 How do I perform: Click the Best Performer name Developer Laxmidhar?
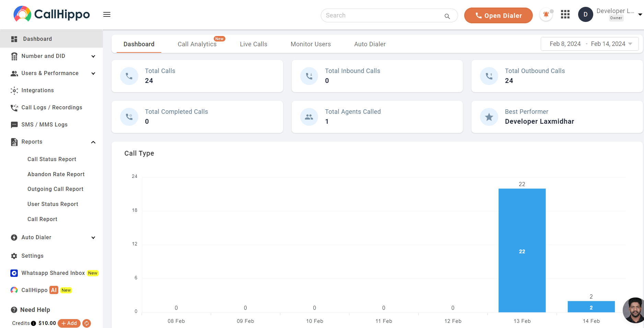click(x=539, y=122)
